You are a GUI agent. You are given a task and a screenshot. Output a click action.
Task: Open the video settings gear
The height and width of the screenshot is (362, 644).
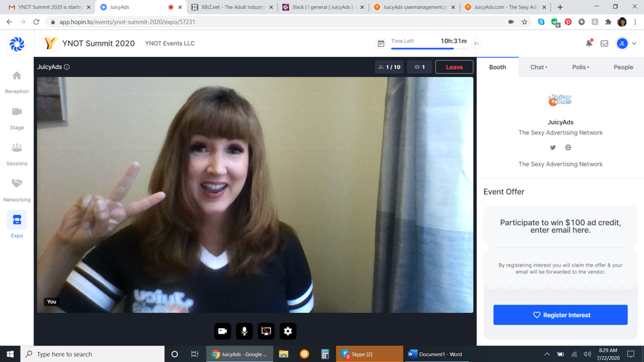[x=288, y=331]
